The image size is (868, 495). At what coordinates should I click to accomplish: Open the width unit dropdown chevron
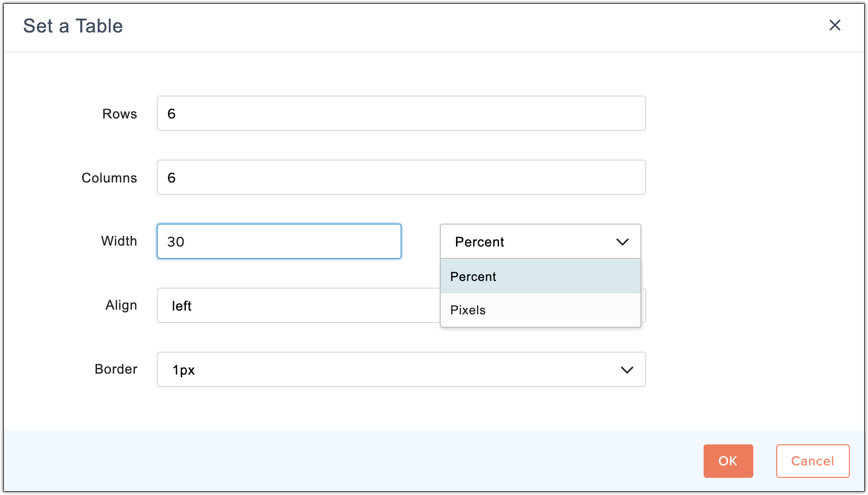[x=623, y=242]
